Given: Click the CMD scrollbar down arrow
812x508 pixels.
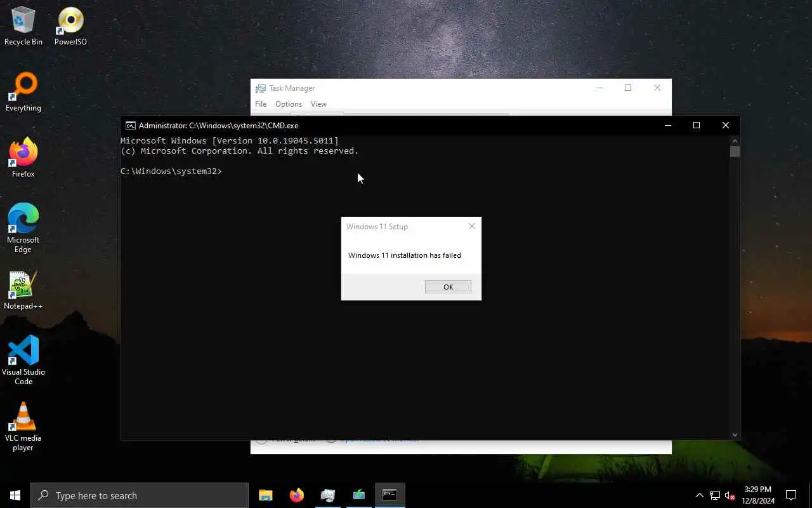Looking at the screenshot, I should coord(735,435).
